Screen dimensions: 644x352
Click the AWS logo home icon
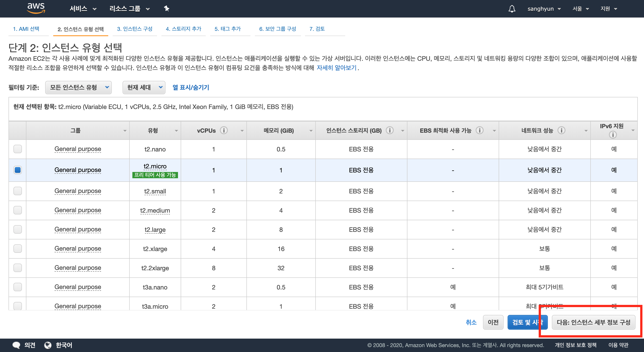[x=36, y=8]
